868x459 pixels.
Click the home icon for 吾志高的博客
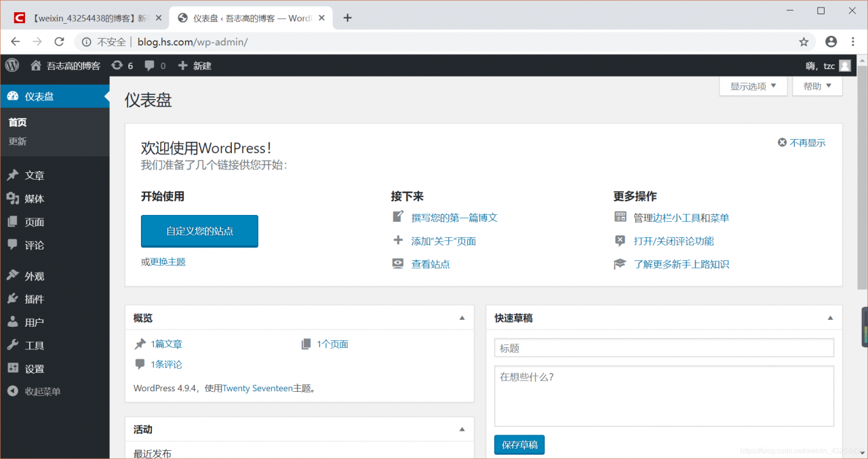point(36,65)
